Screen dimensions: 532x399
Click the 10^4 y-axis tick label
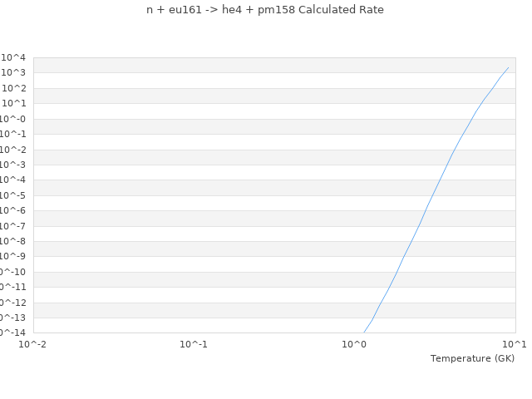coord(14,57)
